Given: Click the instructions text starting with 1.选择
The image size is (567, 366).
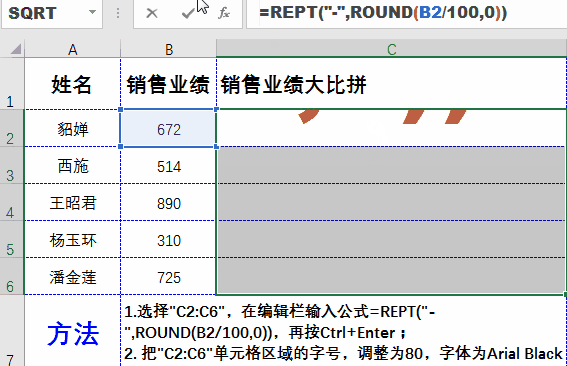Looking at the screenshot, I should pos(344,332).
